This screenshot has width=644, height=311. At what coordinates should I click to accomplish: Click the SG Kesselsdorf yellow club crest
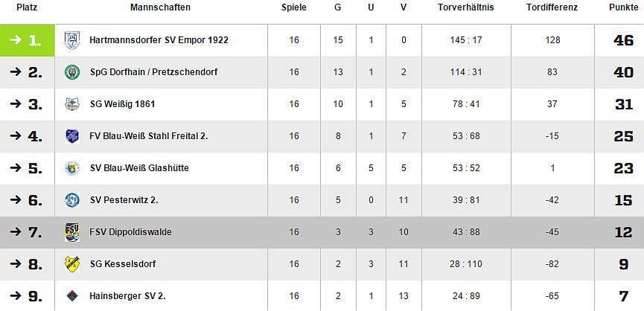tap(71, 264)
